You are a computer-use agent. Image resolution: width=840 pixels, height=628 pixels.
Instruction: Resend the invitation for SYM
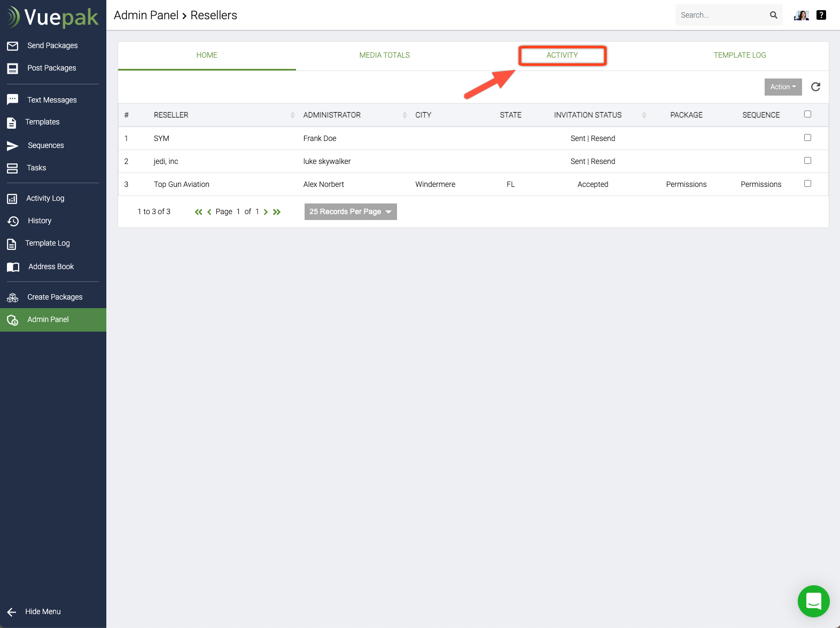tap(603, 139)
